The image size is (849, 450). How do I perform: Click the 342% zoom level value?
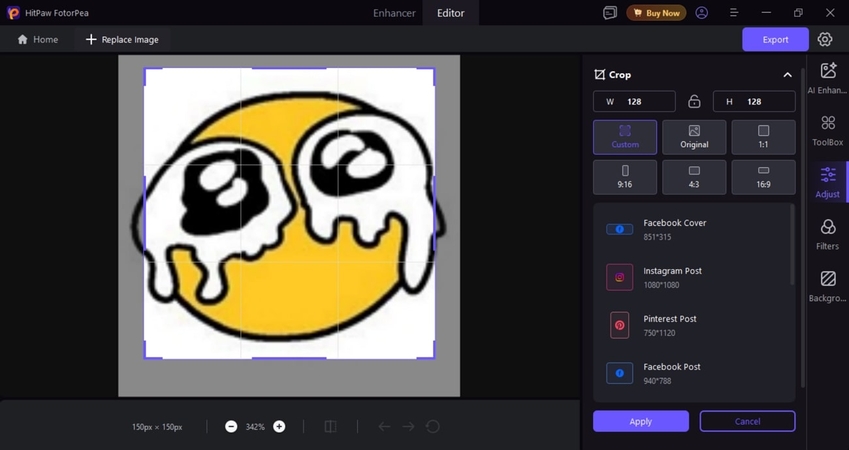click(255, 427)
